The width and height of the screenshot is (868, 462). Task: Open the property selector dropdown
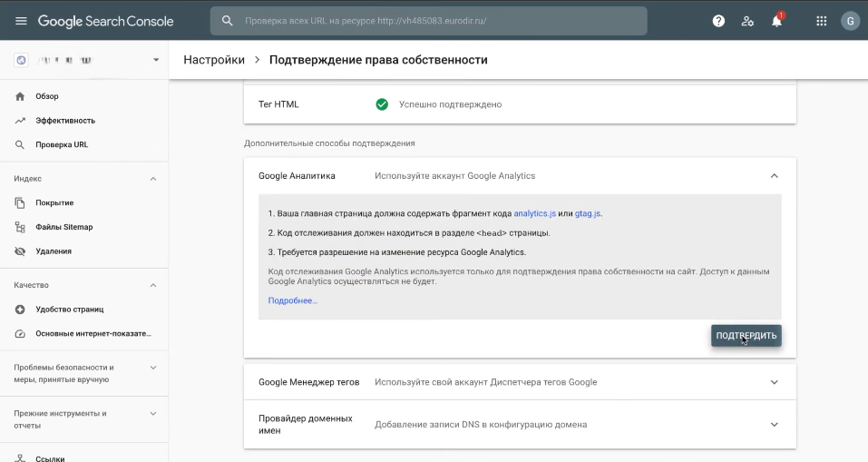[84, 60]
